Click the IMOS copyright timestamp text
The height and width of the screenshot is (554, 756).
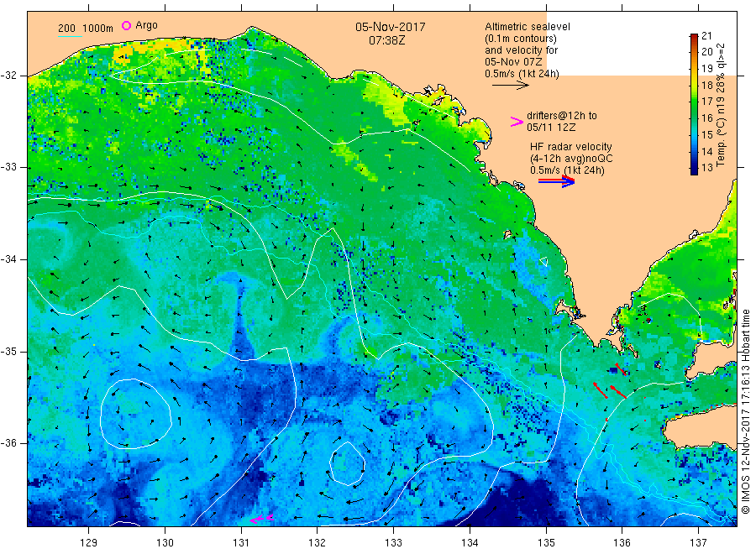tap(745, 412)
